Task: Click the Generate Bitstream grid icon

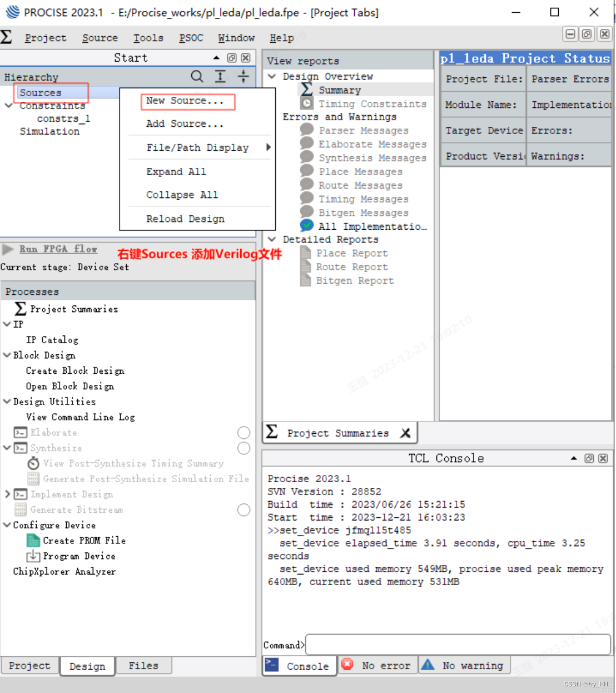Action: pos(20,509)
